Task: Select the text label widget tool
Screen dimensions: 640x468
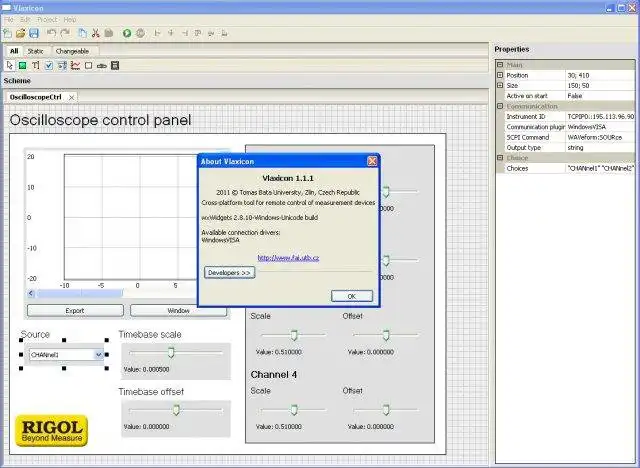Action: point(36,65)
